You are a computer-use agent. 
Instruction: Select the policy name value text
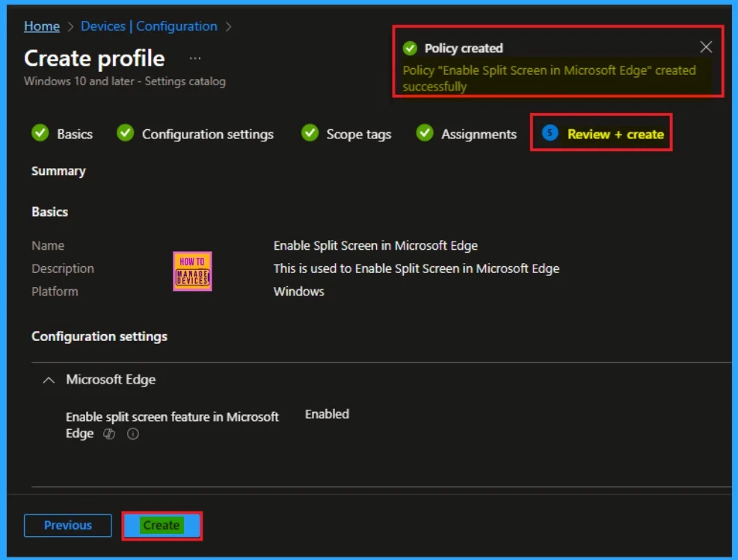pyautogui.click(x=375, y=246)
